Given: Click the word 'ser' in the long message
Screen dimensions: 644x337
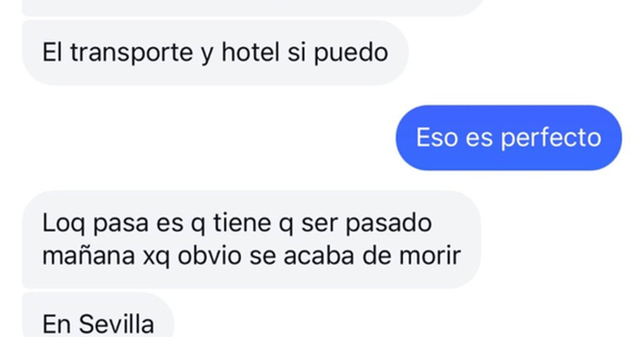Looking at the screenshot, I should coord(319,224).
